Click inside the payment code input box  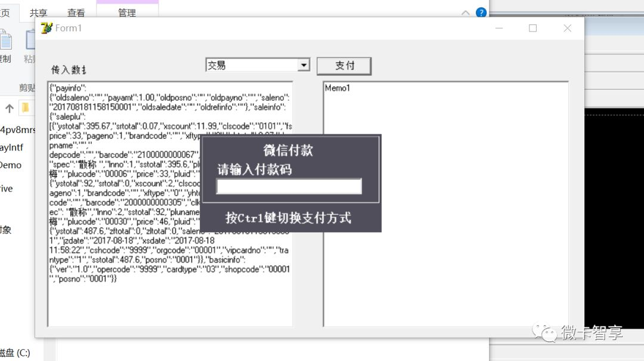click(x=289, y=186)
